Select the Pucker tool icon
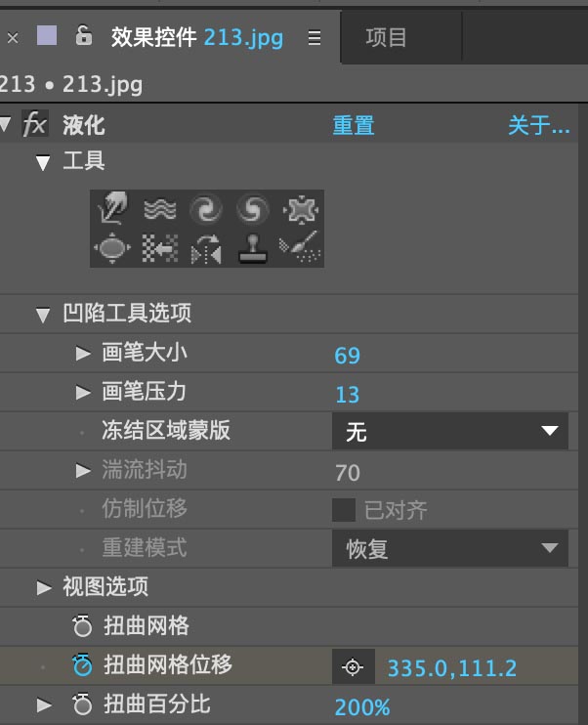This screenshot has height=725, width=588. 301,209
